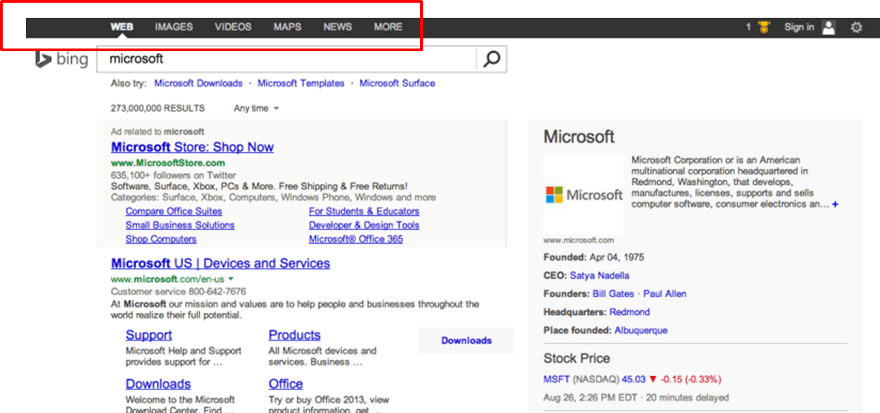Open the Maps tab

pos(287,27)
